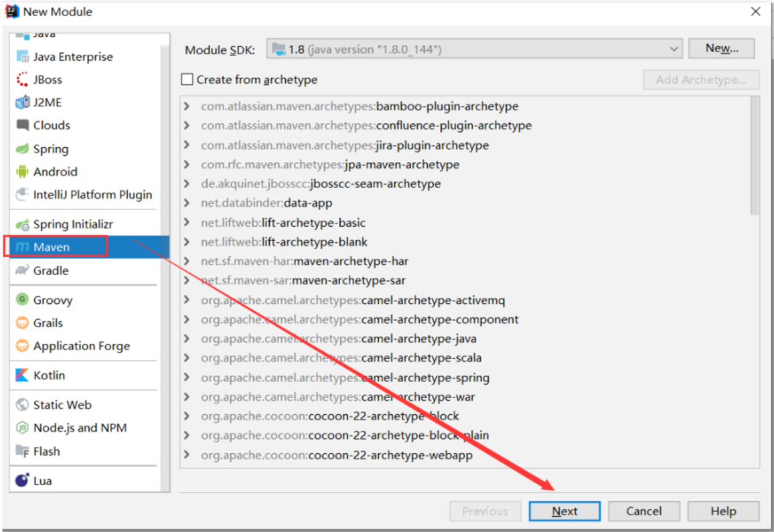Close the New Module dialog
The width and height of the screenshot is (774, 532).
pyautogui.click(x=756, y=11)
